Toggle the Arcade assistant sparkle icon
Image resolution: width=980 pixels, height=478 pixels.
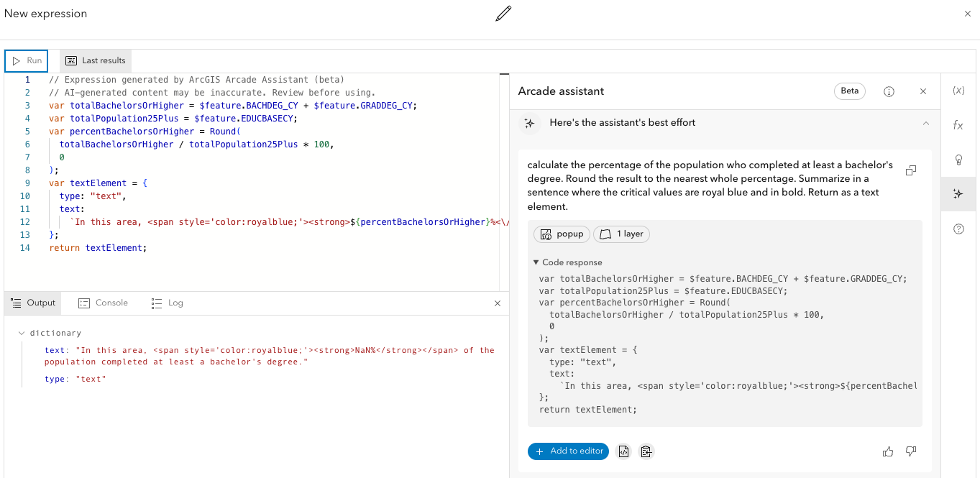click(x=958, y=194)
